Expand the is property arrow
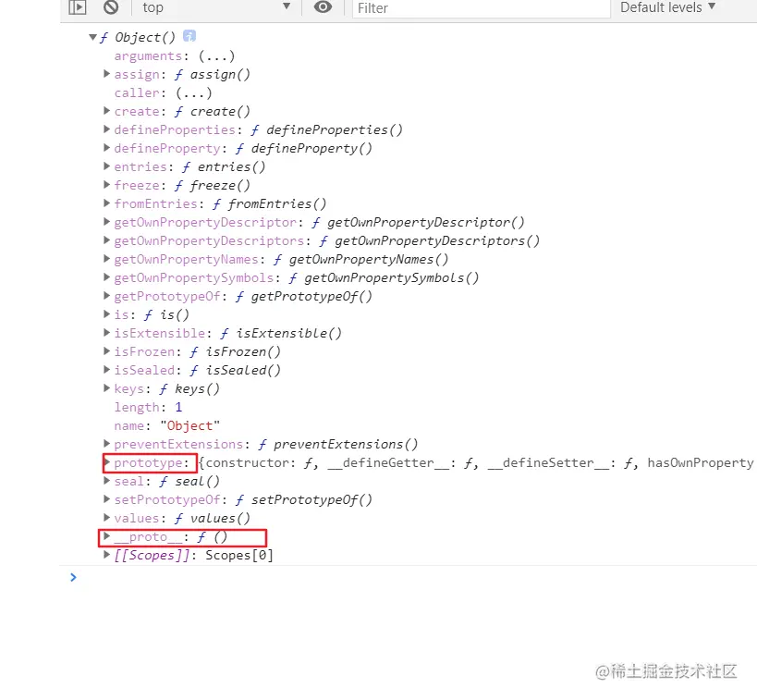 tap(106, 314)
